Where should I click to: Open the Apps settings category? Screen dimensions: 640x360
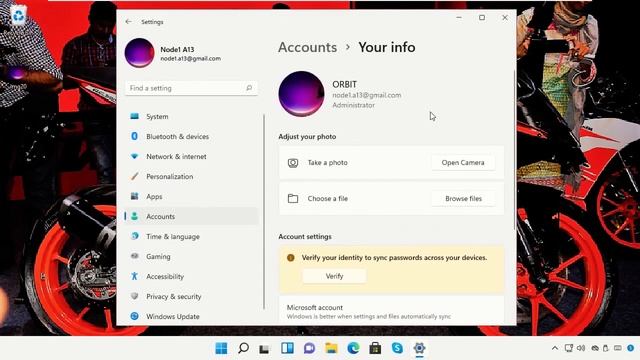point(191,196)
